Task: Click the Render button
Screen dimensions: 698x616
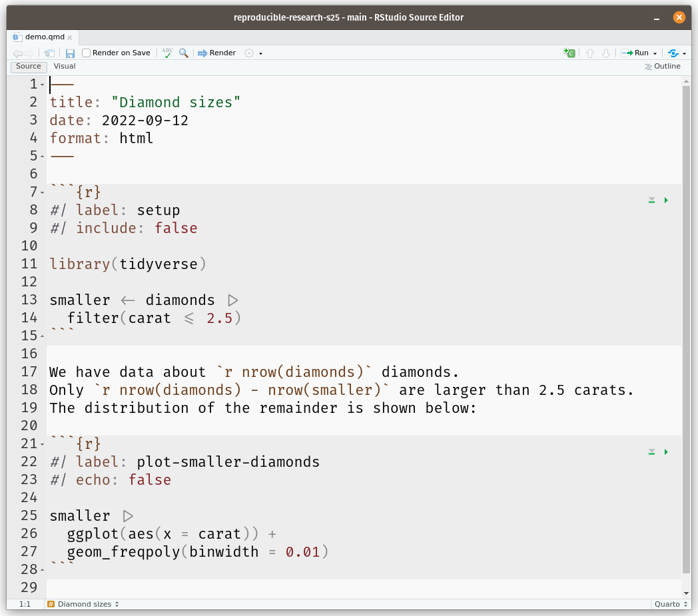Action: pyautogui.click(x=217, y=53)
